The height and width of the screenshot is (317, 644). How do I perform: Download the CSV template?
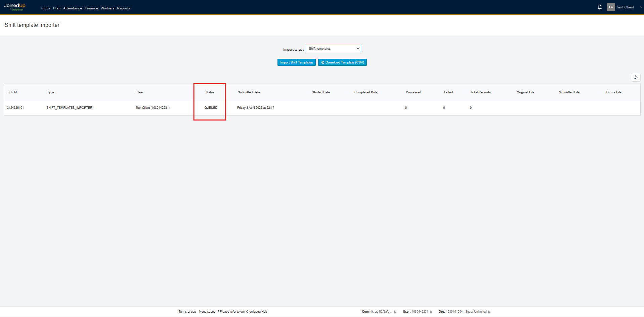click(x=342, y=62)
